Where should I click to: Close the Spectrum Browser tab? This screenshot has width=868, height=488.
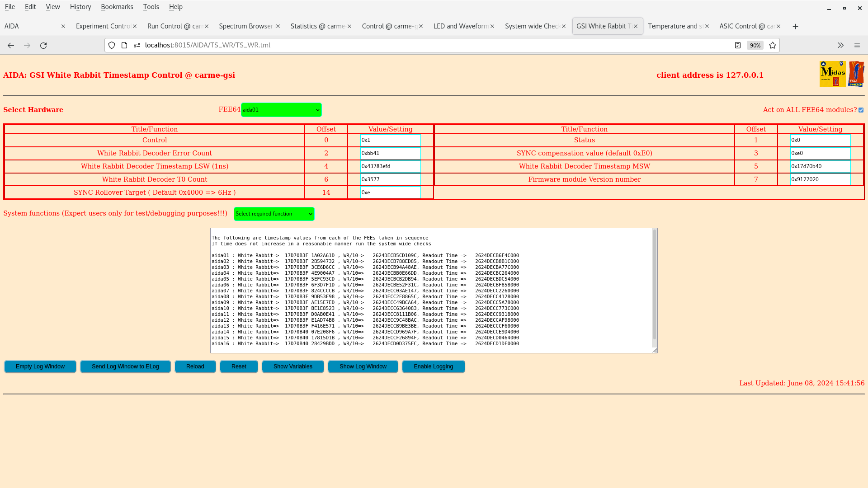click(278, 26)
